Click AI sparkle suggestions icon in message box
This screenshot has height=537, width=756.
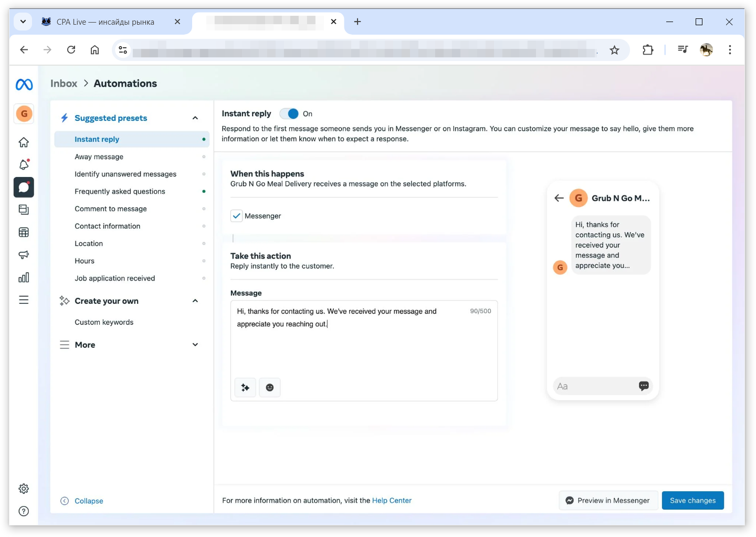[245, 388]
